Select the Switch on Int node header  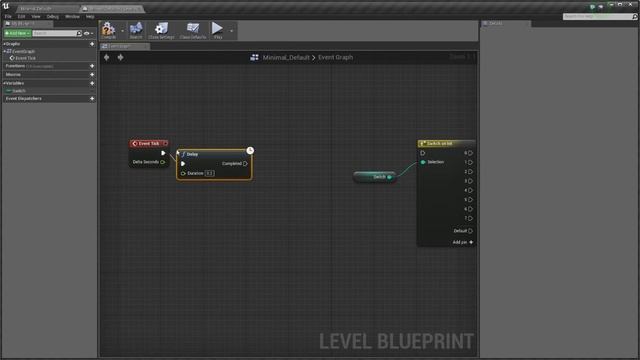coord(446,144)
